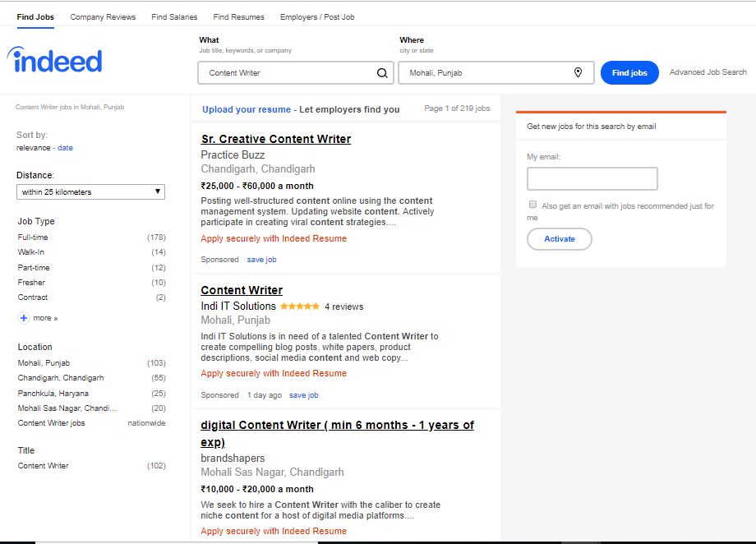Click ₹10,000 - ₹20,000 a month salary
This screenshot has height=544, width=756.
pos(257,489)
